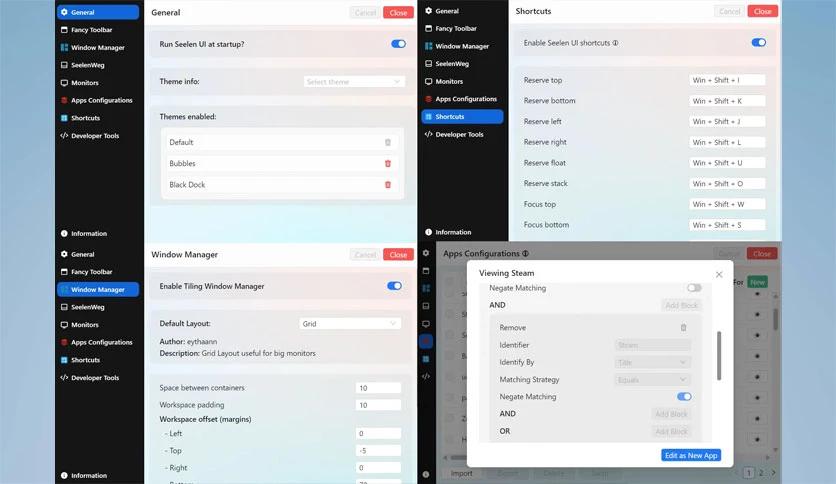Select Monitors icon in collapsed sidebar
836x484 pixels.
[426, 324]
